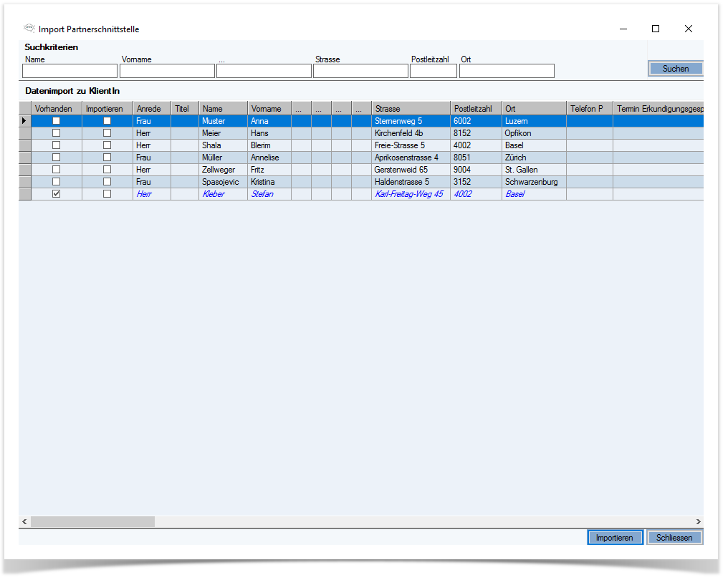The height and width of the screenshot is (580, 728).
Task: Click the Strasse search input
Action: pos(360,71)
